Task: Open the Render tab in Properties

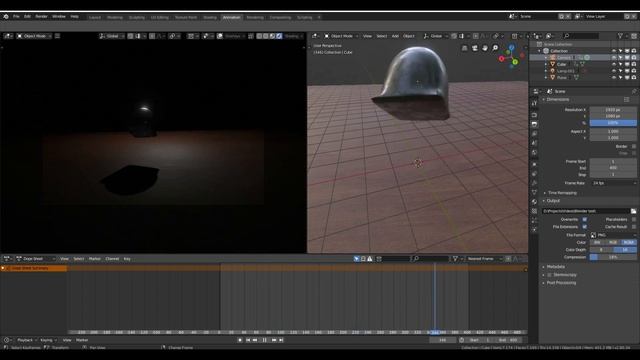Action: tap(534, 115)
